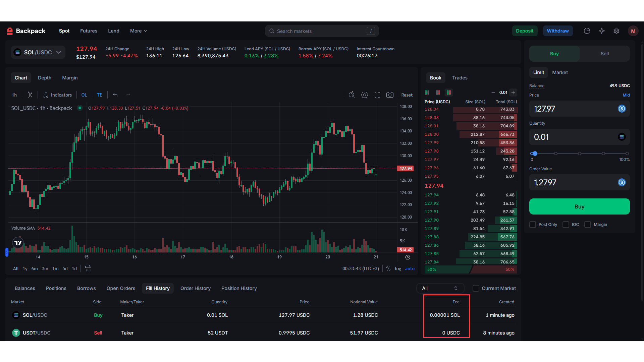Toggle the OL chart overlay
The height and width of the screenshot is (362, 644).
tap(84, 95)
